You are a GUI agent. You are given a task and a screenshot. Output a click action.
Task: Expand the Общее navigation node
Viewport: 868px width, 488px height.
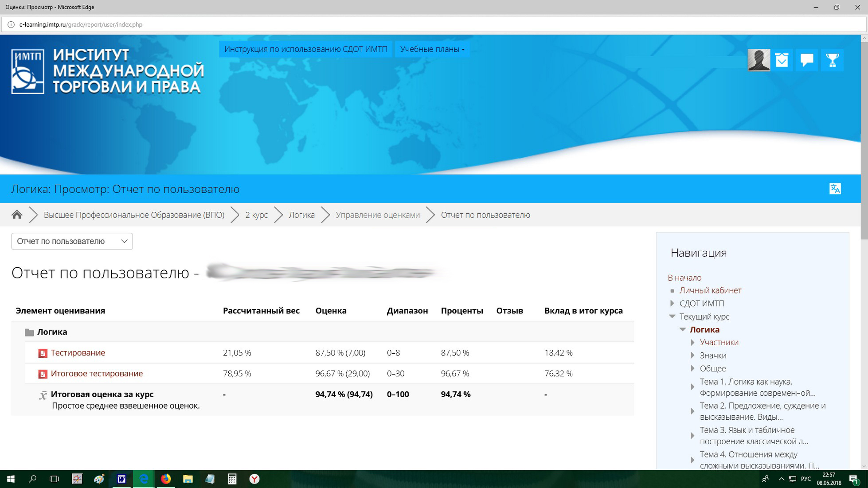coord(692,369)
